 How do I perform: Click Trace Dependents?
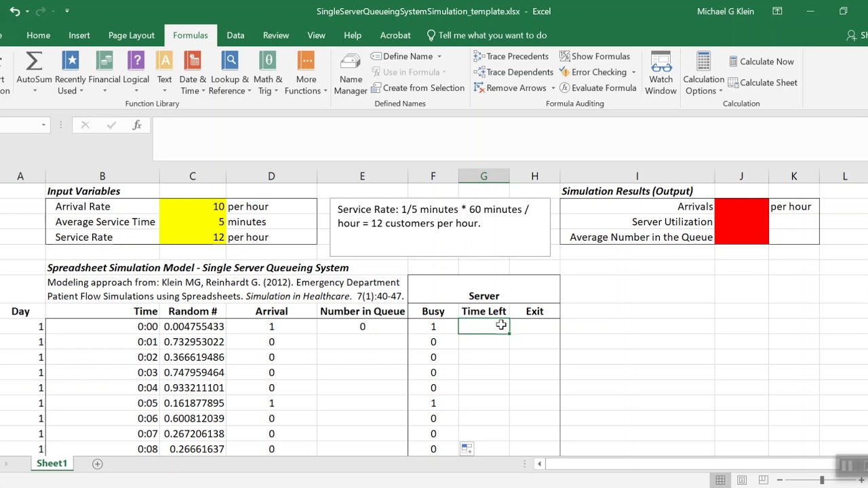point(513,72)
